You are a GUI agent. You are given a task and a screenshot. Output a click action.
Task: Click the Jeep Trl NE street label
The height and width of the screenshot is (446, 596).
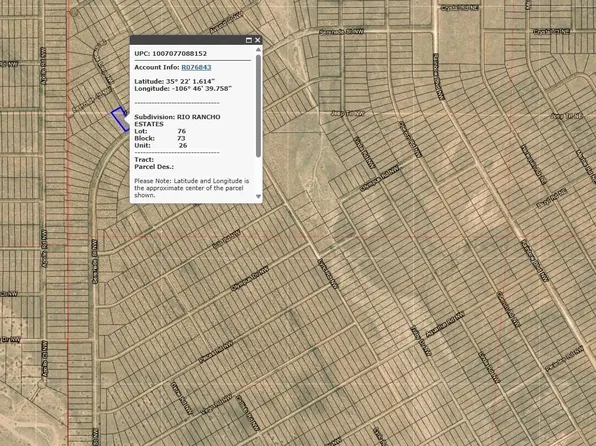tap(566, 116)
